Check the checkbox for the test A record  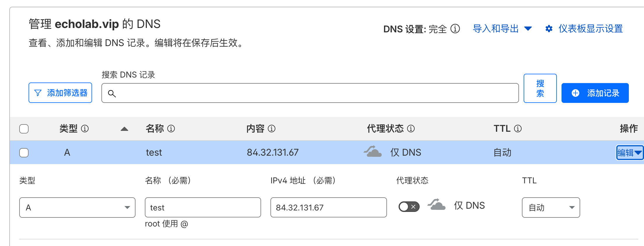pos(24,153)
